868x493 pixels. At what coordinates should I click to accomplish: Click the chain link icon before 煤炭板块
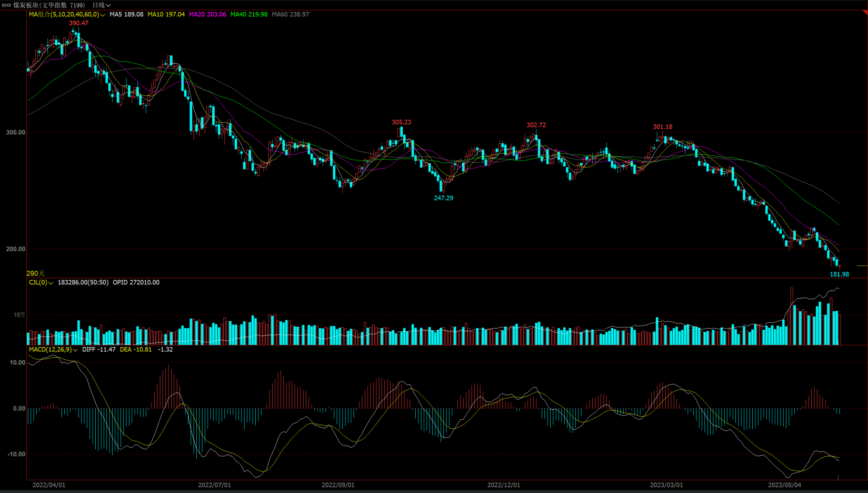[6, 5]
